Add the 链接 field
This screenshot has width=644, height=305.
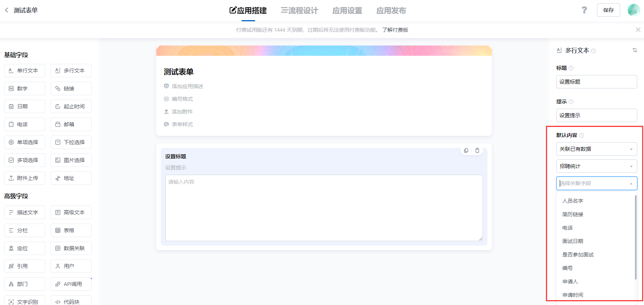click(x=71, y=88)
